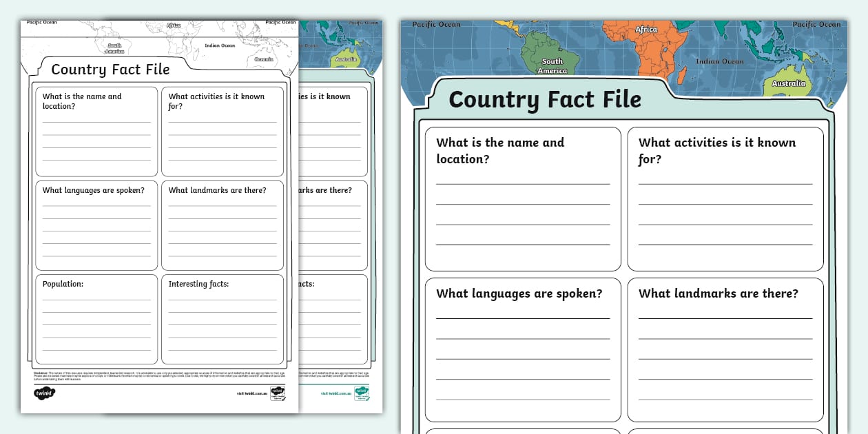
Task: Expand the Interesting facts section
Action: tap(223, 318)
